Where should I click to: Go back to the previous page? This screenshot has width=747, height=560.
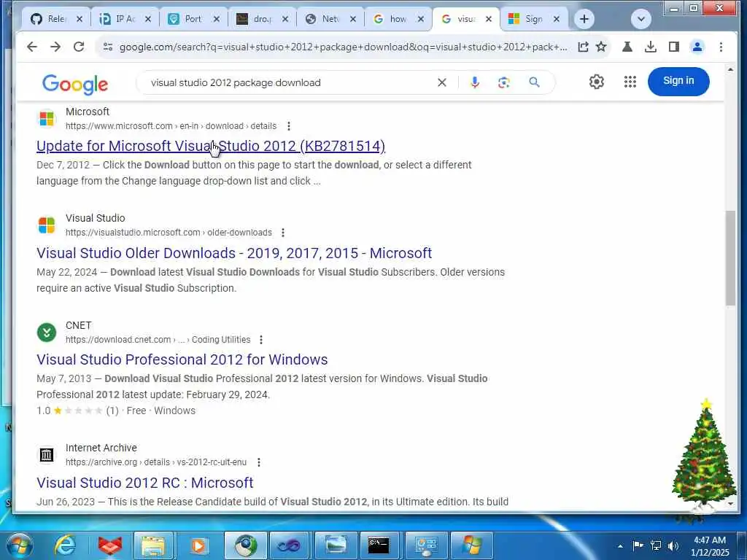tap(32, 47)
